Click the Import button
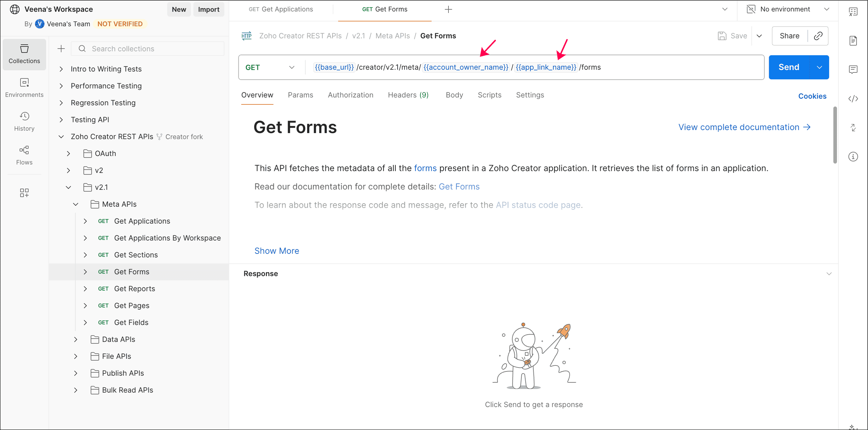 click(208, 9)
